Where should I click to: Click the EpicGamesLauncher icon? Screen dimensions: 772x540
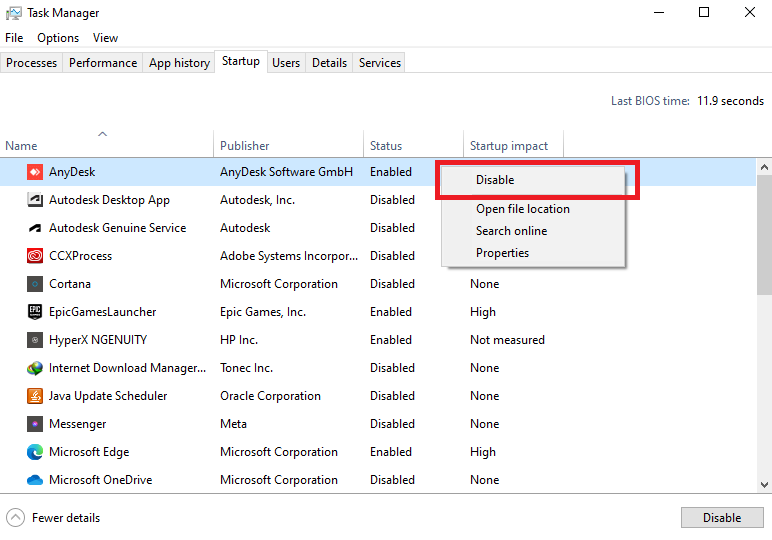34,312
